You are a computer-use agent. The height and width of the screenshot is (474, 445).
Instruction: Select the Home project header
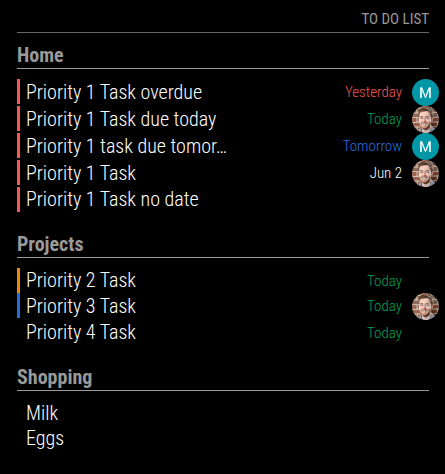tap(40, 55)
